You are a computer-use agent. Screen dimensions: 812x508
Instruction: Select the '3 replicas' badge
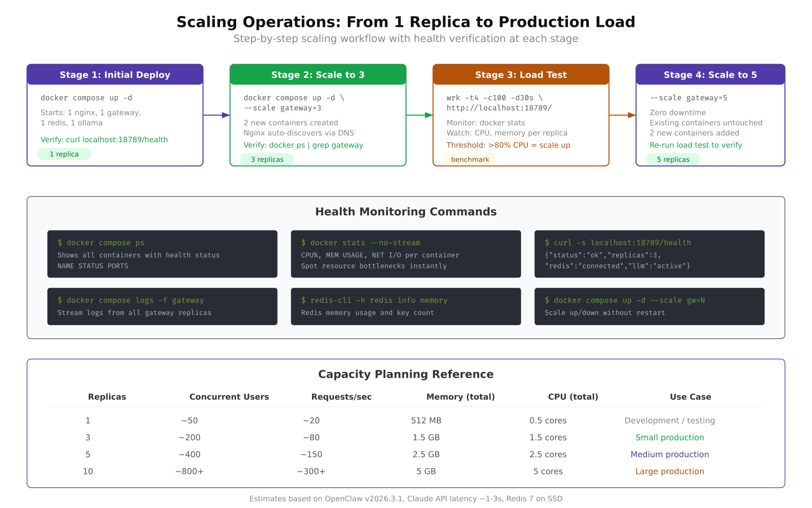(267, 159)
